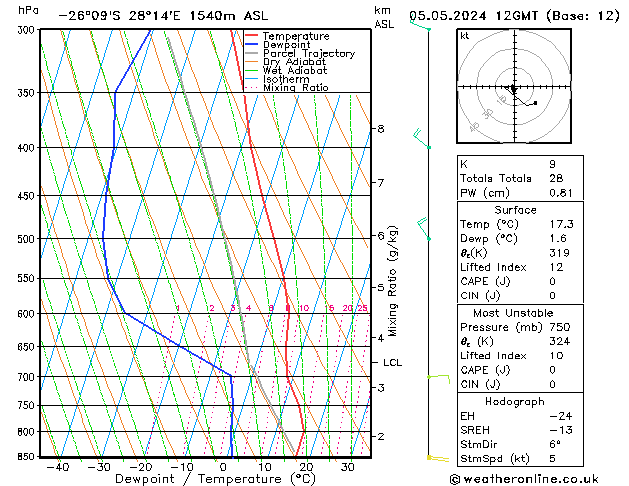The height and width of the screenshot is (486, 629).
Task: Click the 2 km altitude tick label
Action: coord(381,436)
